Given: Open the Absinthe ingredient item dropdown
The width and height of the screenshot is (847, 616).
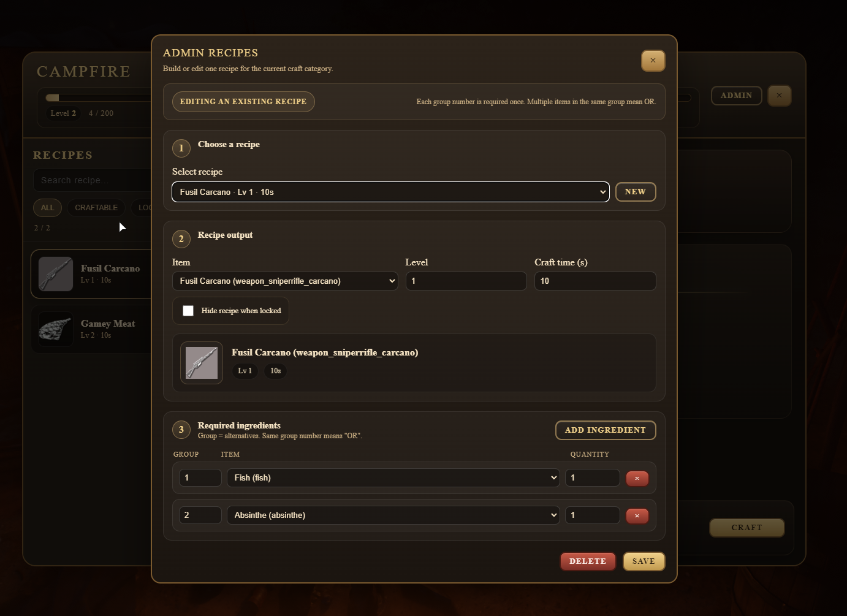Looking at the screenshot, I should pyautogui.click(x=393, y=515).
